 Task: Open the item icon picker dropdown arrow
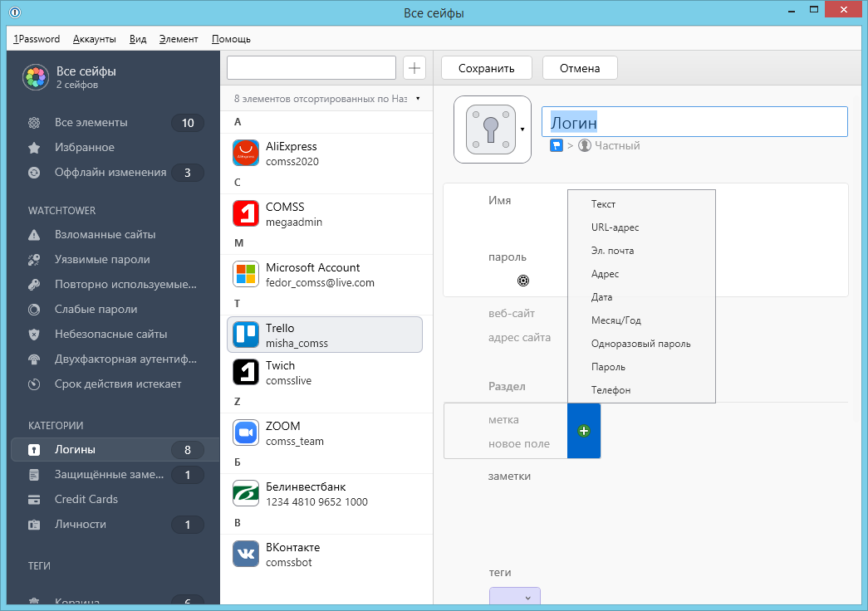[x=522, y=130]
